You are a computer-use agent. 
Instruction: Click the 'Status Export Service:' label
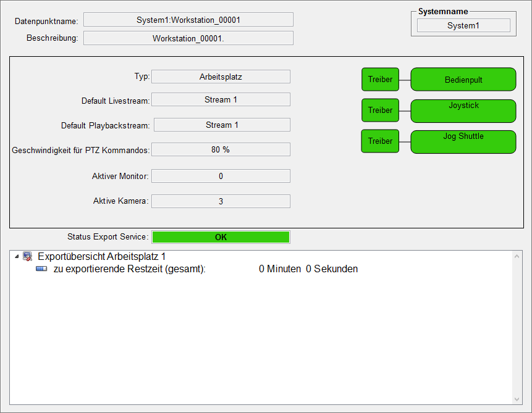108,236
